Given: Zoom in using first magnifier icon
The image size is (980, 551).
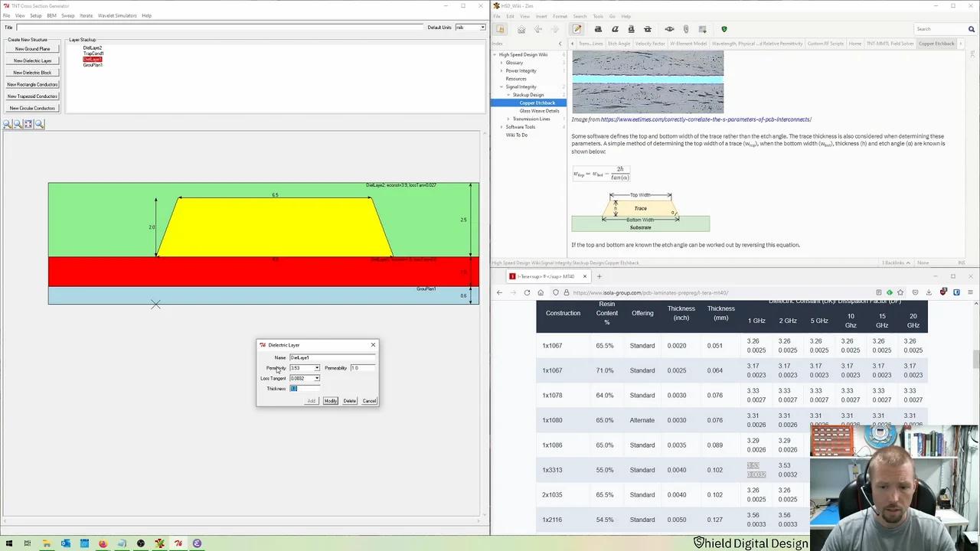Looking at the screenshot, I should pyautogui.click(x=7, y=124).
